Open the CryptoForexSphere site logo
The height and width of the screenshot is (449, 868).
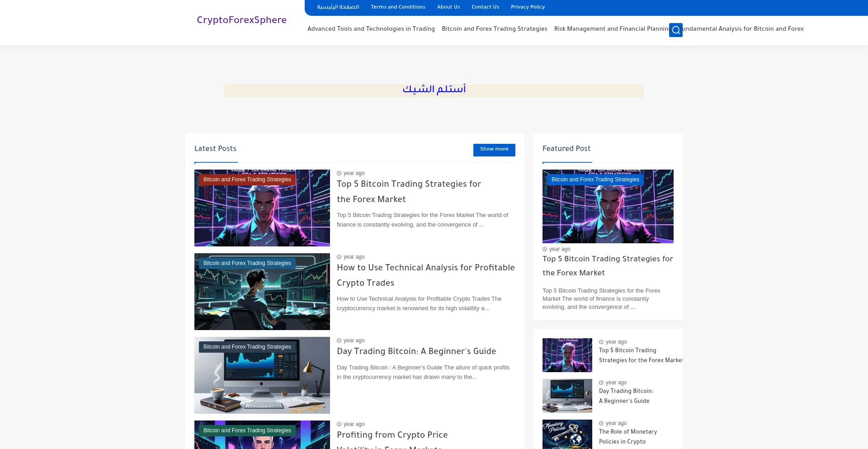tap(241, 20)
